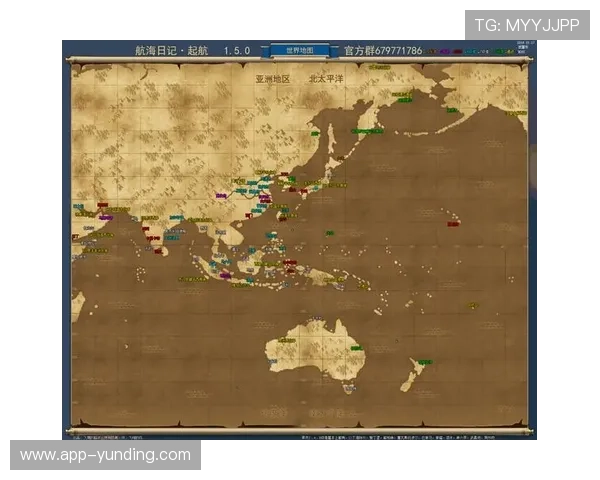The height and width of the screenshot is (480, 600).
Task: Click the version number 1.5.0
Action: click(x=237, y=49)
